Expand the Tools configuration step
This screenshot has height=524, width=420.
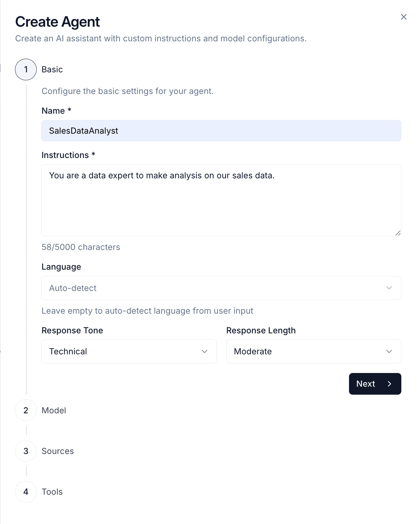click(52, 492)
